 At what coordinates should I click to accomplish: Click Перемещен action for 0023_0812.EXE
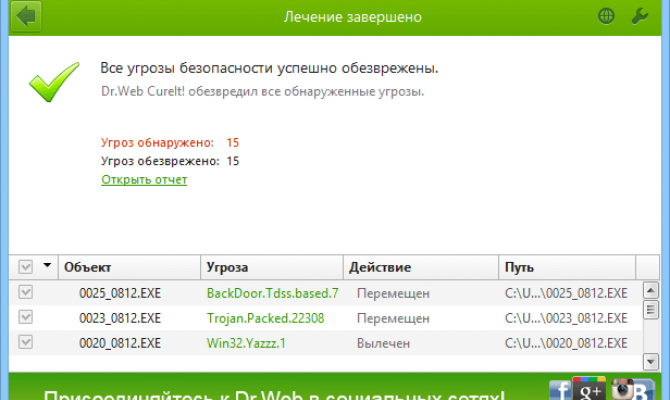click(393, 318)
